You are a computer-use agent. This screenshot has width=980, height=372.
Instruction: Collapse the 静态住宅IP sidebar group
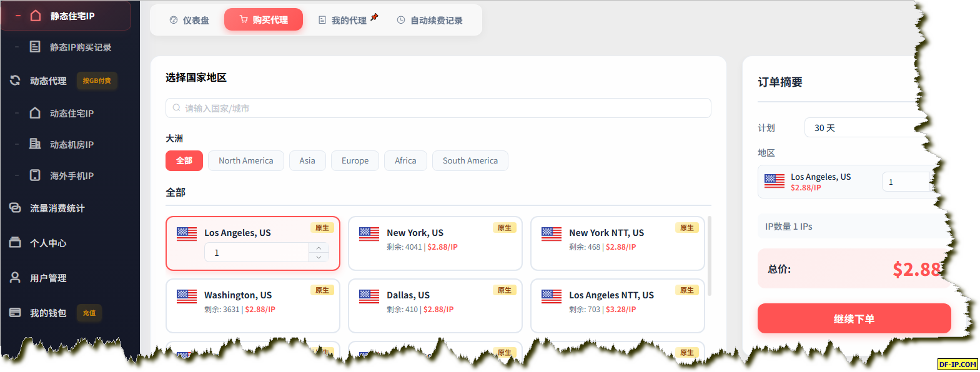pyautogui.click(x=17, y=16)
